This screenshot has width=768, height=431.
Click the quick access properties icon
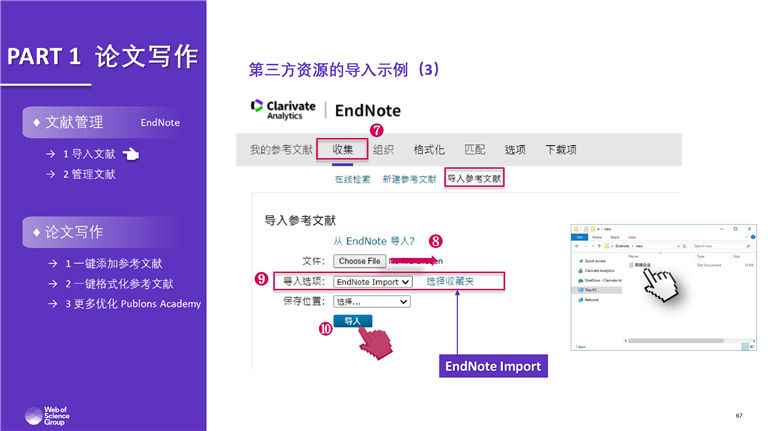click(586, 229)
